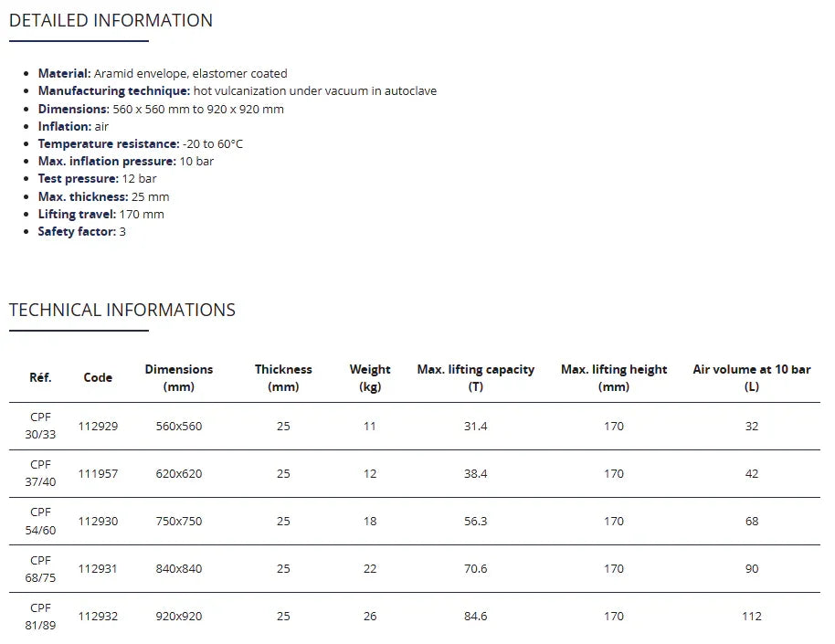
Task: Select the Material bullet item
Action: coord(162,73)
